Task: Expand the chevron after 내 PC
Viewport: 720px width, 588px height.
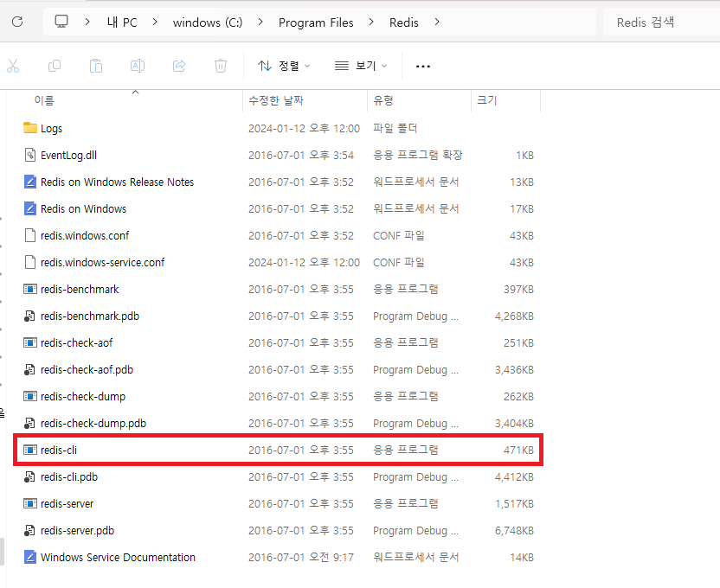Action: (x=155, y=22)
